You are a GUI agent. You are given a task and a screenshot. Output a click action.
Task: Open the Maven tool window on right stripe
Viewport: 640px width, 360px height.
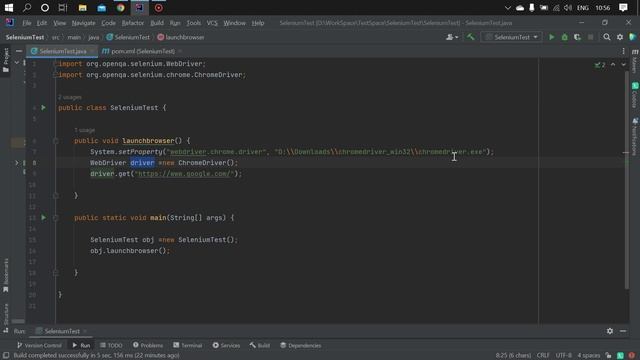tap(635, 61)
